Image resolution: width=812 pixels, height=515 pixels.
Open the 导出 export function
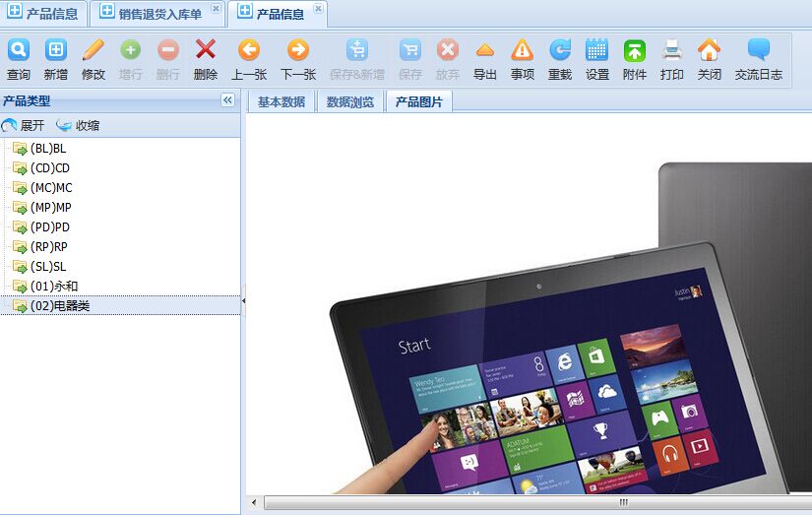(485, 51)
